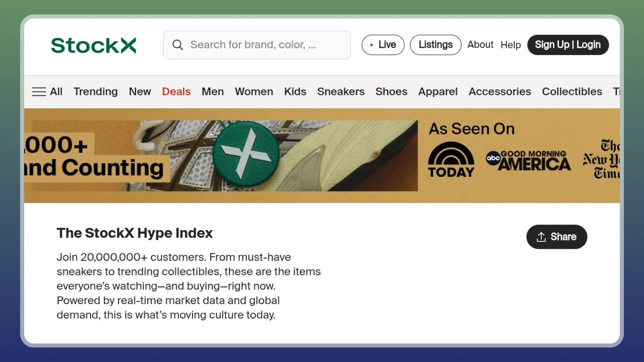This screenshot has height=362, width=644.
Task: Open the Accessories category
Action: click(x=500, y=92)
